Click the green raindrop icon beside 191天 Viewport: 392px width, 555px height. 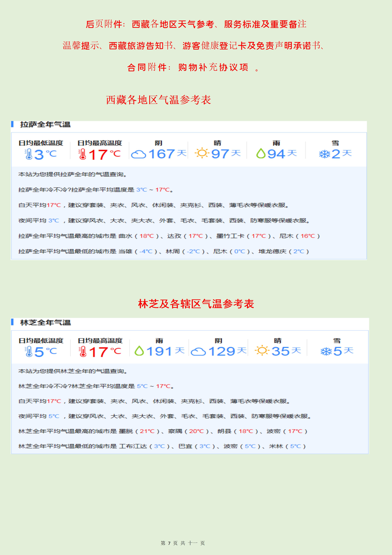tap(139, 351)
